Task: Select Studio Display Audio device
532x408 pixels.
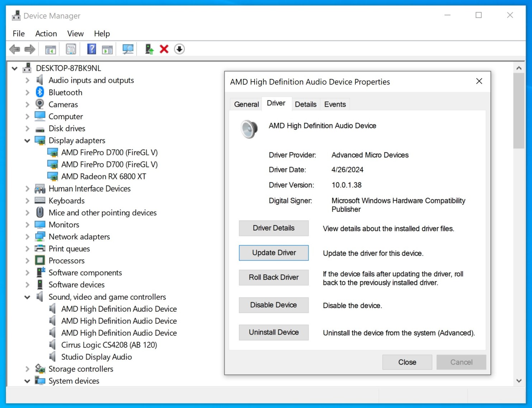Action: [x=96, y=357]
